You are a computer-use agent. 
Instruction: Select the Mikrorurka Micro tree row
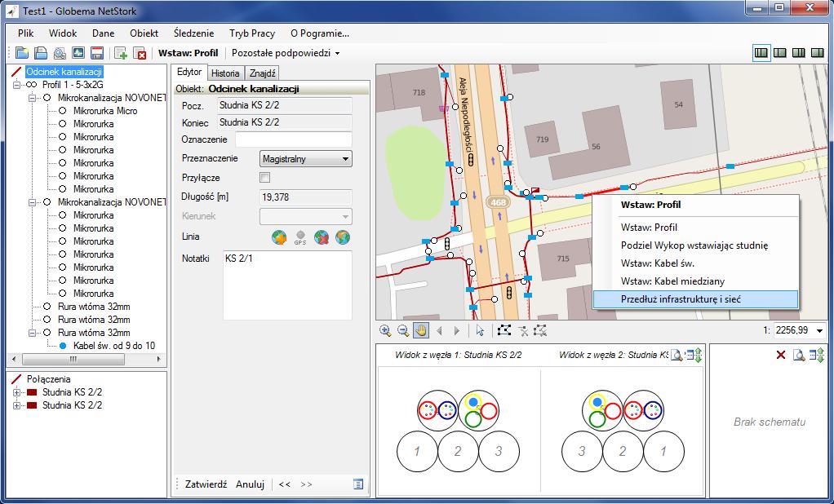[x=104, y=111]
